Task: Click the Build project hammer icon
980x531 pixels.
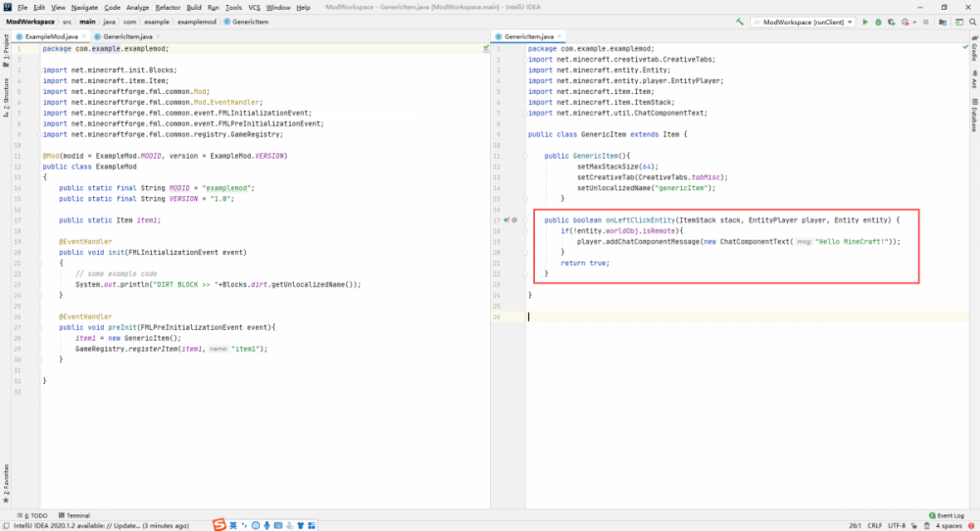Action: click(x=740, y=22)
